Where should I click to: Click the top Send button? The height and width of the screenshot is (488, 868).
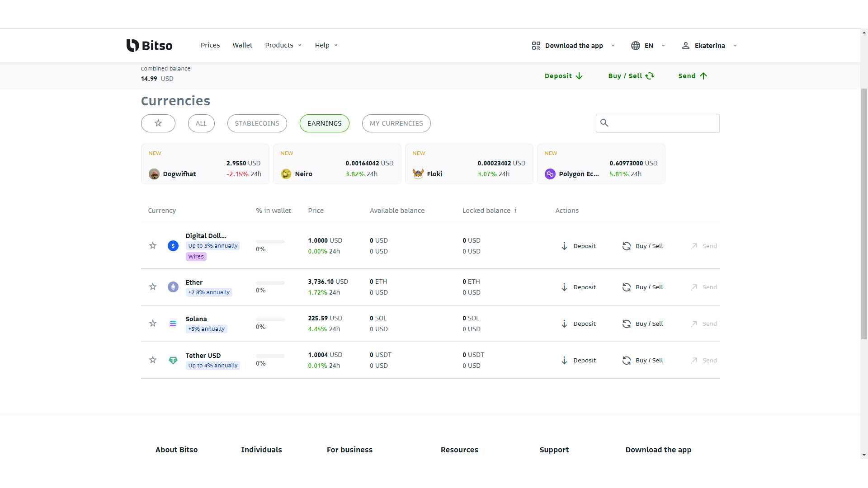693,76
